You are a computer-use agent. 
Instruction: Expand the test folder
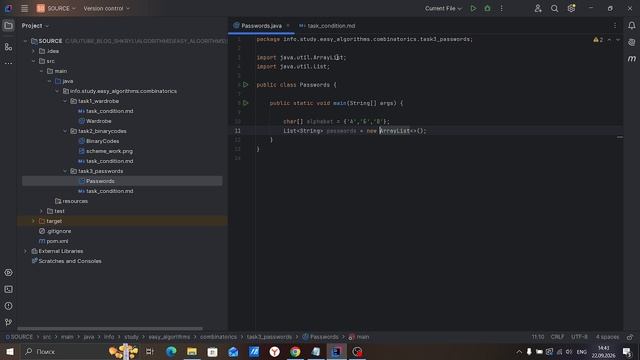pyautogui.click(x=41, y=211)
